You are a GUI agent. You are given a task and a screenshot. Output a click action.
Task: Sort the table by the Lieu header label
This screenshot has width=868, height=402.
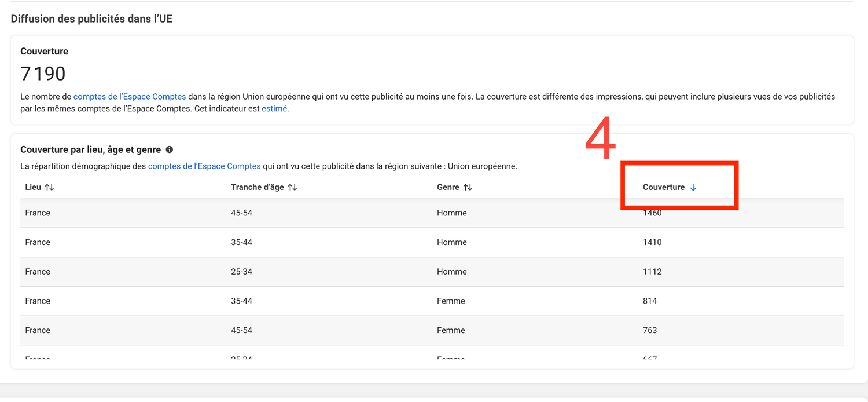pos(33,187)
